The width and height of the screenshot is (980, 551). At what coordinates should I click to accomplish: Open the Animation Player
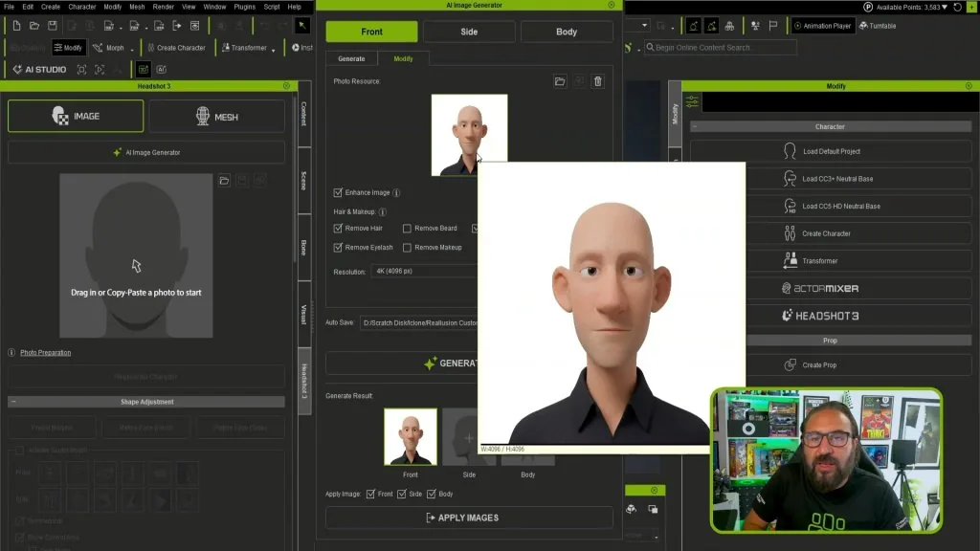tap(822, 26)
